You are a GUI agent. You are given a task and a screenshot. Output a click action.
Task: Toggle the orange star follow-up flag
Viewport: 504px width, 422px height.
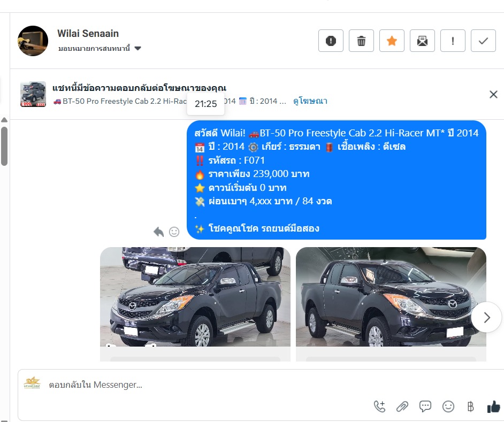(392, 41)
